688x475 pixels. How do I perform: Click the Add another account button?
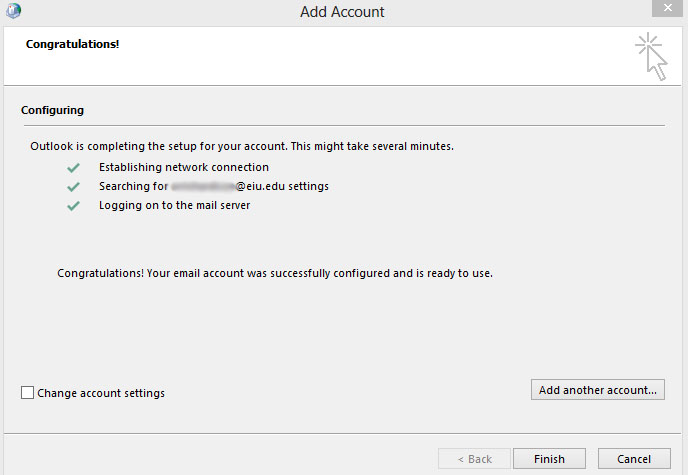click(597, 390)
